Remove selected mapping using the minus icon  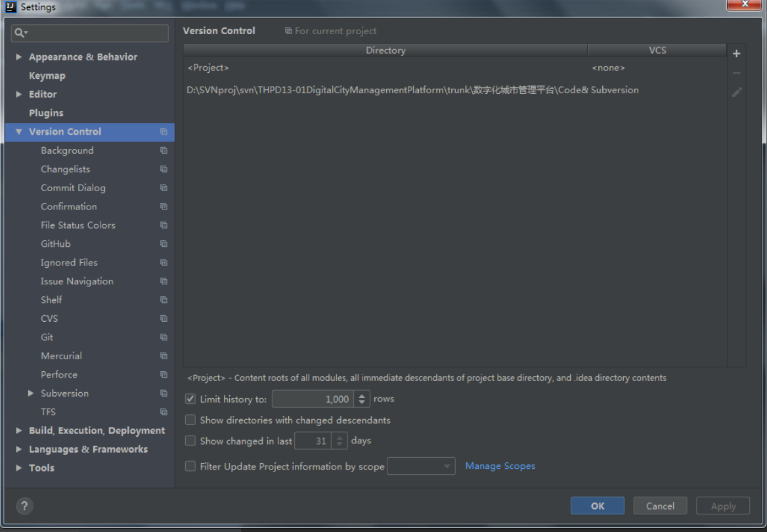coord(736,72)
